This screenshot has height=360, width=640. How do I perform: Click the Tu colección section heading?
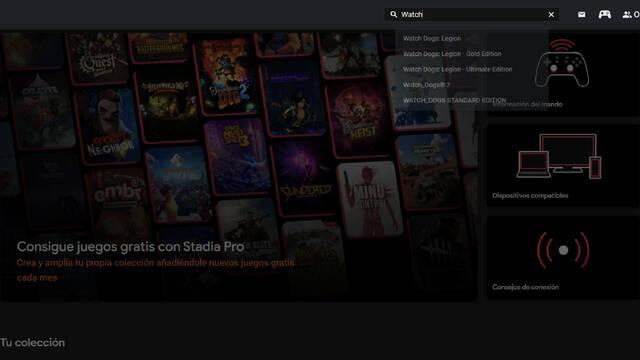(x=32, y=342)
